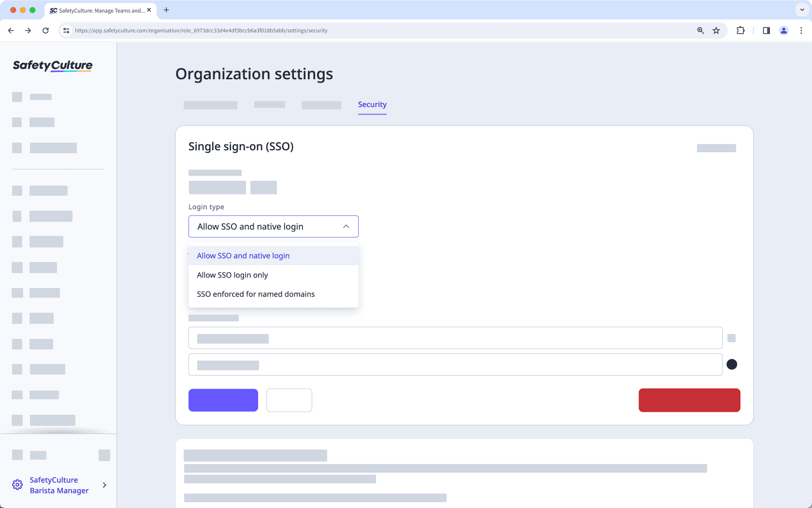
Task: Click the black circle color swatch
Action: coord(732,364)
